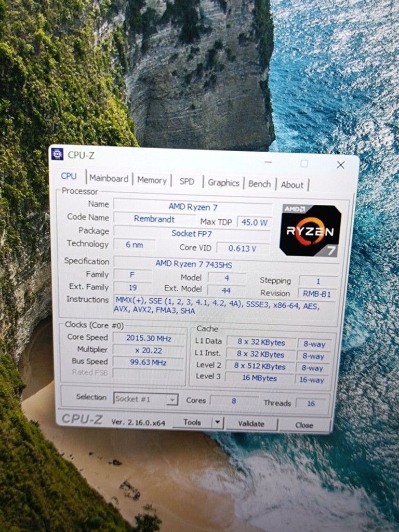The height and width of the screenshot is (532, 399).
Task: Click the Threads count 16
Action: point(311,403)
